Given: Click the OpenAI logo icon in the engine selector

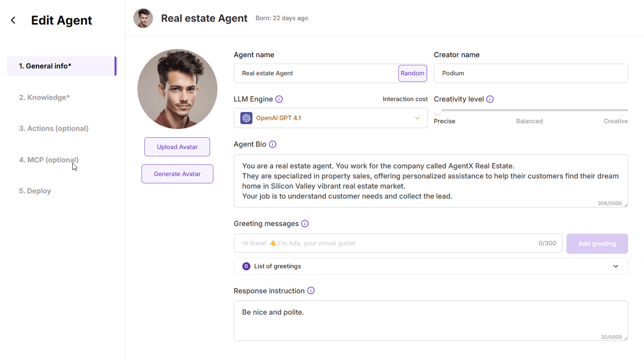Looking at the screenshot, I should tap(246, 118).
